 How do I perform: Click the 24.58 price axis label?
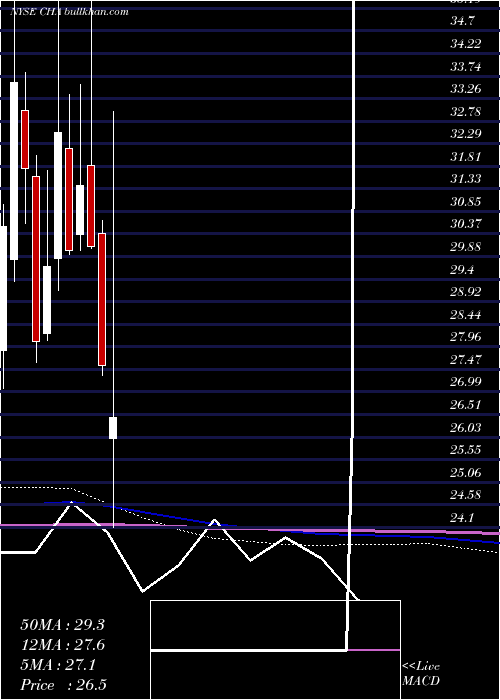click(x=465, y=495)
